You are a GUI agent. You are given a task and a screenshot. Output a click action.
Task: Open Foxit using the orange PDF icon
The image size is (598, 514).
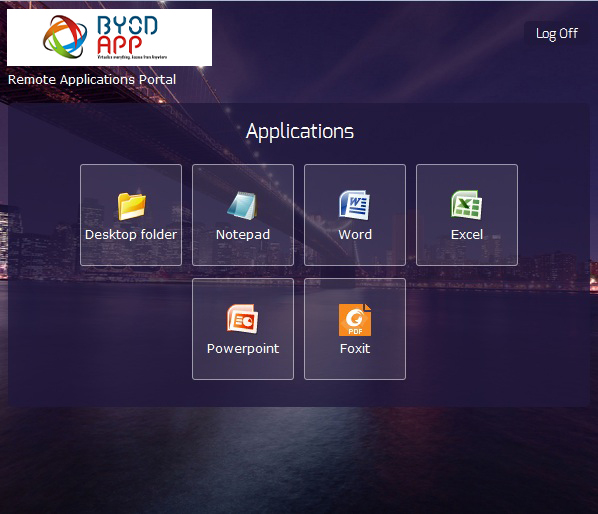pos(355,320)
